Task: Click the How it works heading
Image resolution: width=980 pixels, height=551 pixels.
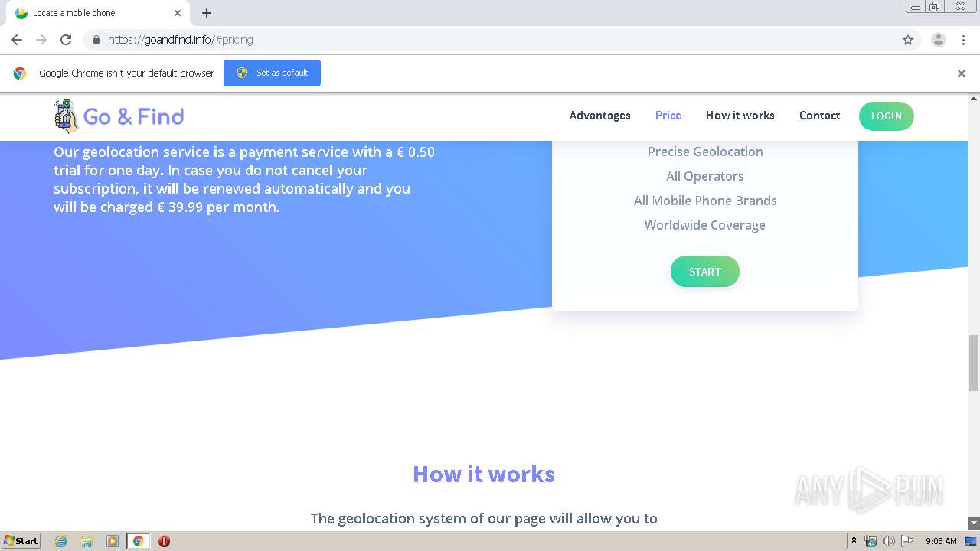Action: [484, 474]
